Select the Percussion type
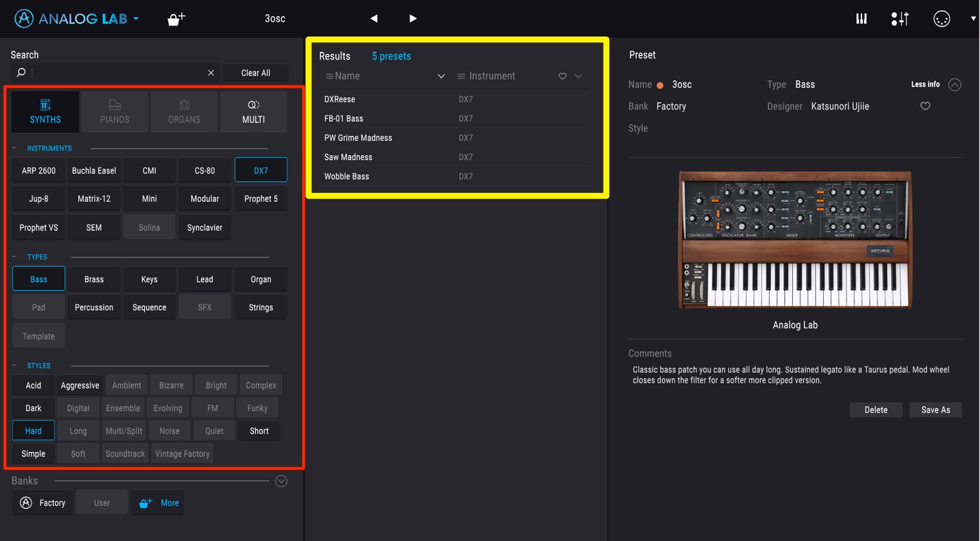 [x=94, y=308]
